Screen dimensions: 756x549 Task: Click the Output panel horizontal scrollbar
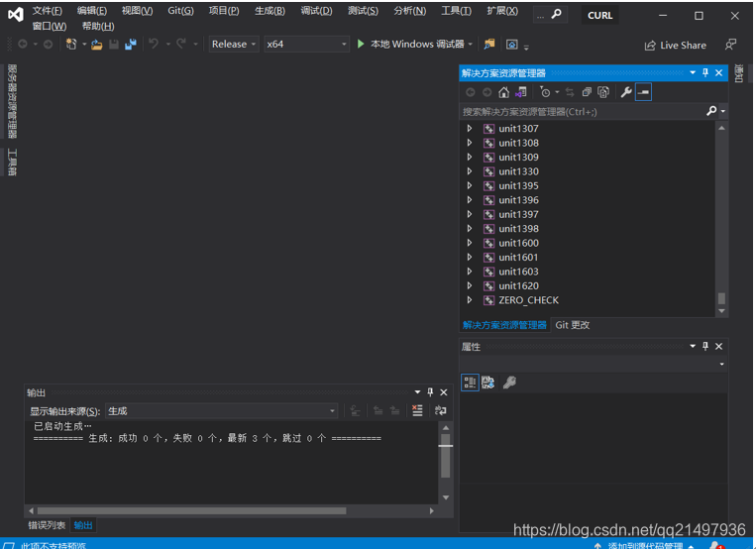coord(188,511)
